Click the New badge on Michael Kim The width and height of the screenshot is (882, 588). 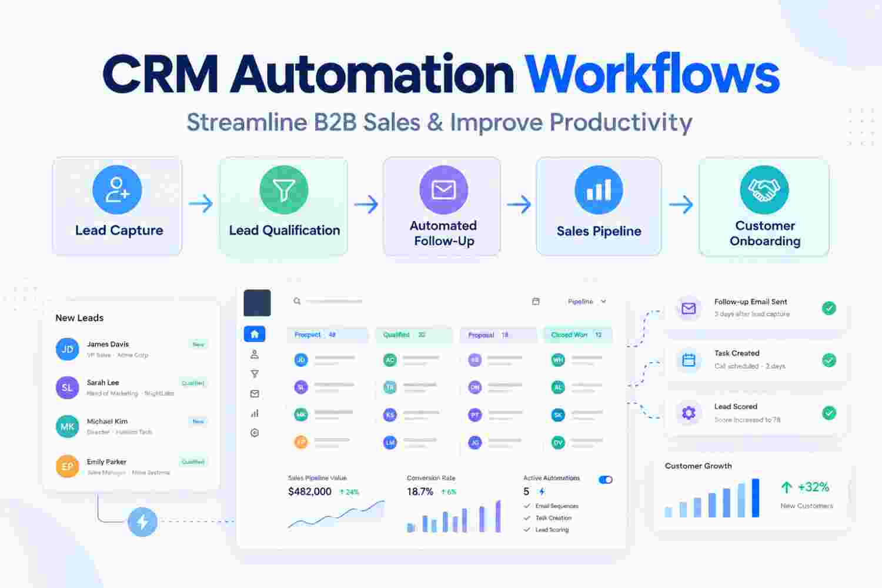coord(198,422)
